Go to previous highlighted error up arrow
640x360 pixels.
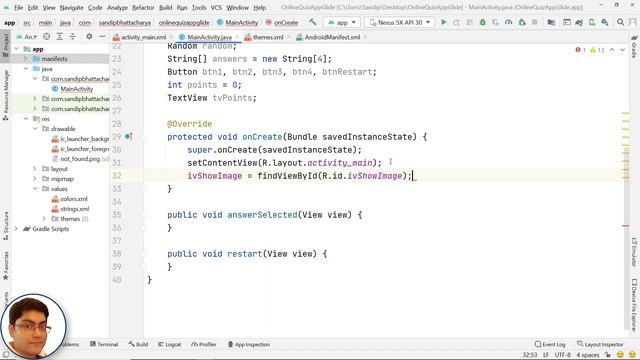612,50
